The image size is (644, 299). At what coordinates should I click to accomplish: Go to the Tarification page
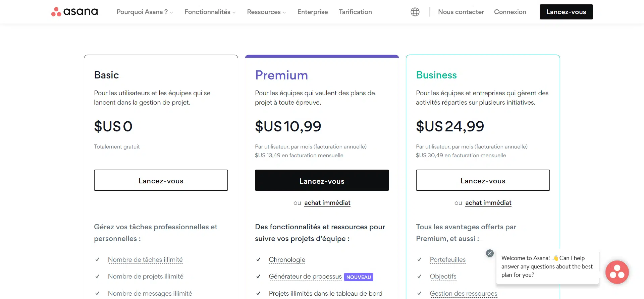(x=355, y=12)
